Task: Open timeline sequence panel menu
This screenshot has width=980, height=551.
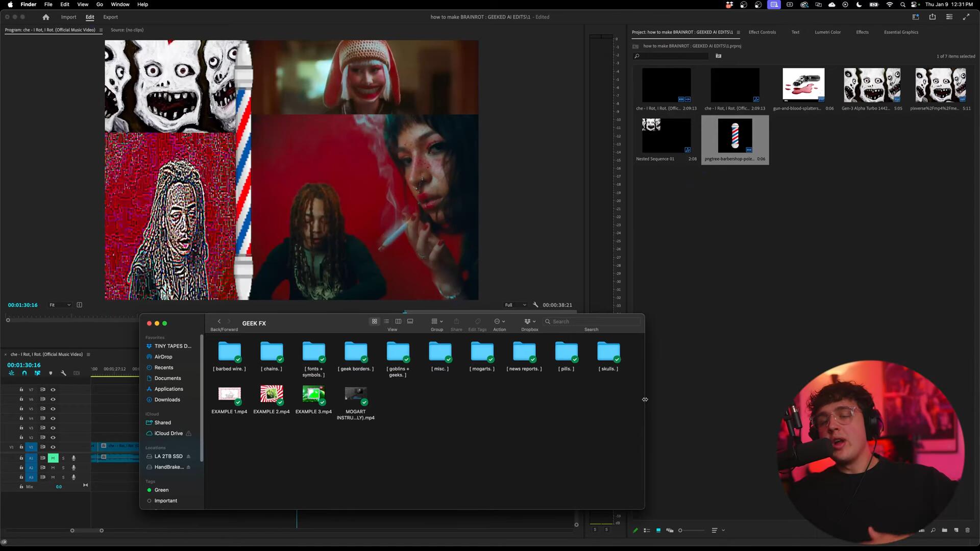Action: click(88, 355)
